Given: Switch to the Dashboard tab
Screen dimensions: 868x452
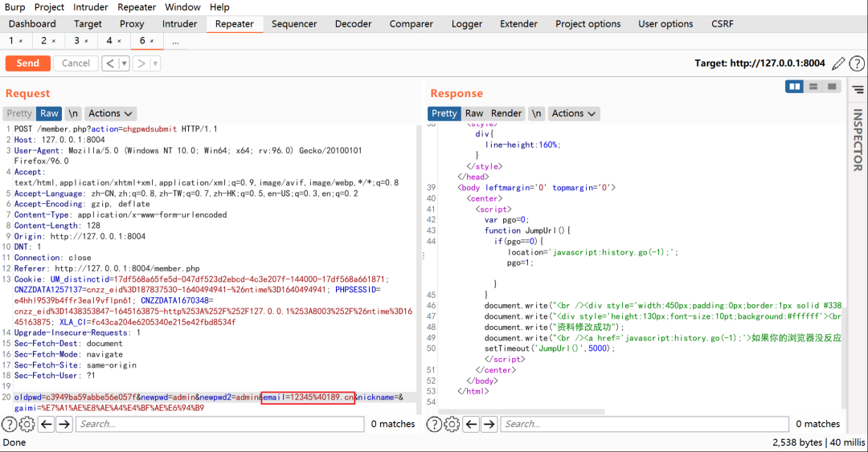Looking at the screenshot, I should [32, 24].
